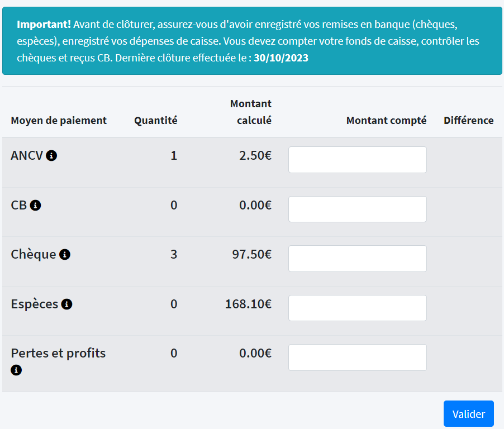504x429 pixels.
Task: Click the Quantité column header
Action: point(155,121)
